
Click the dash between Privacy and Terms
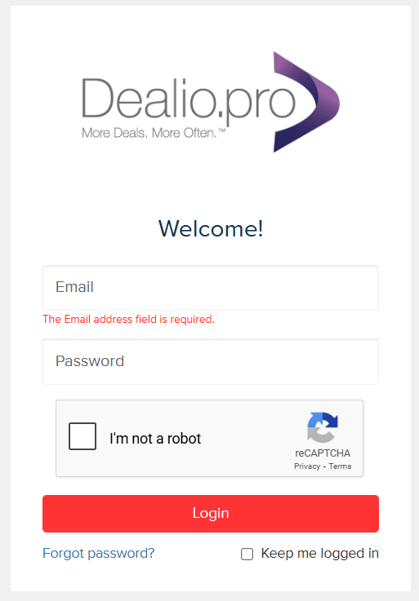324,466
